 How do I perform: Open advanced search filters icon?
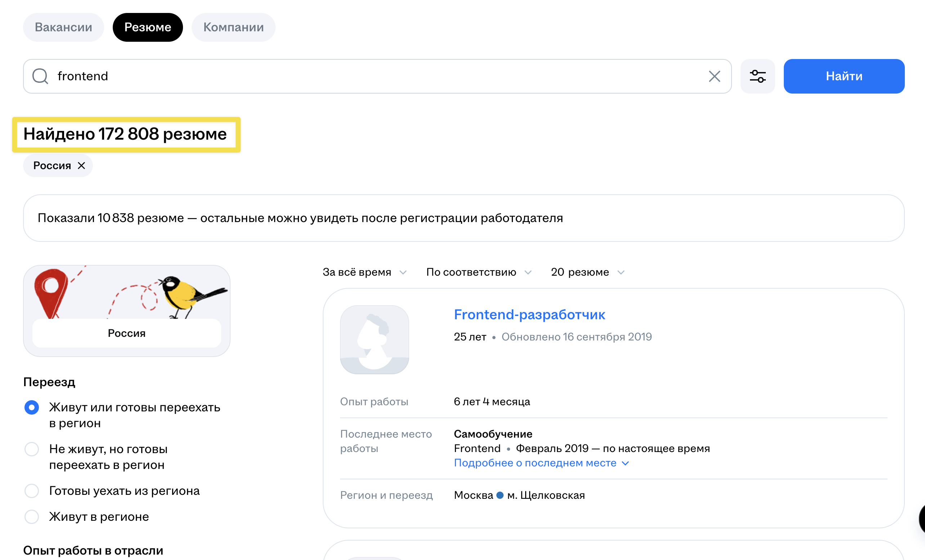(x=758, y=76)
